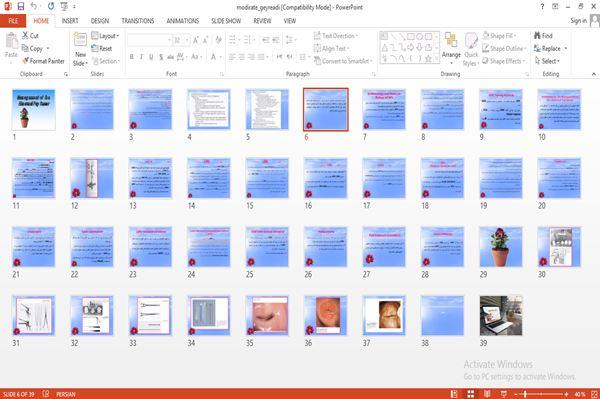Click the Cut button in Clipboard group
The width and height of the screenshot is (600, 399).
[30, 36]
